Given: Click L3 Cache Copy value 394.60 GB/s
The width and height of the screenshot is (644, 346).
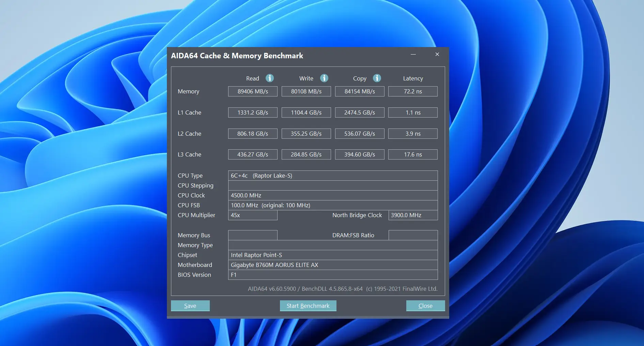Looking at the screenshot, I should point(360,154).
